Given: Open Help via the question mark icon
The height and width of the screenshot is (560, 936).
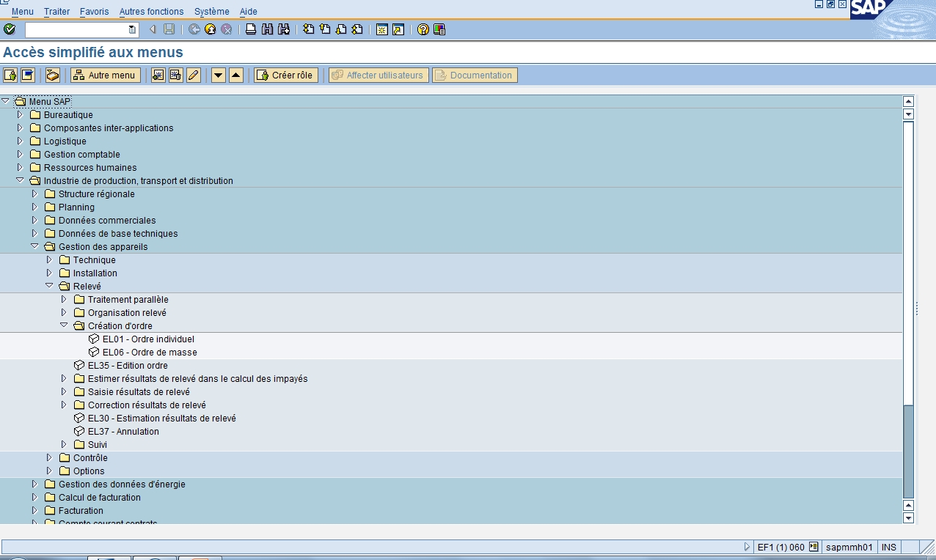Looking at the screenshot, I should tap(423, 29).
